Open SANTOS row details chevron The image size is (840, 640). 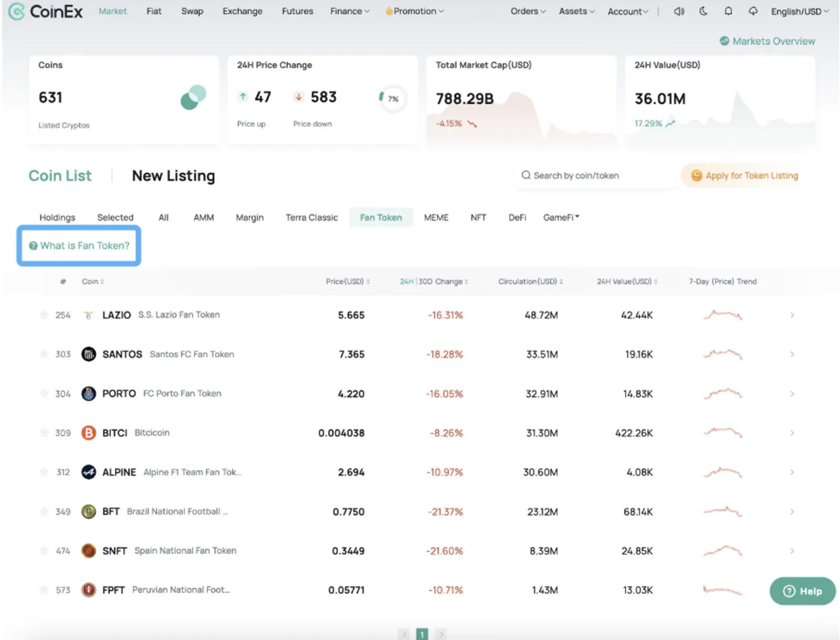pyautogui.click(x=792, y=354)
